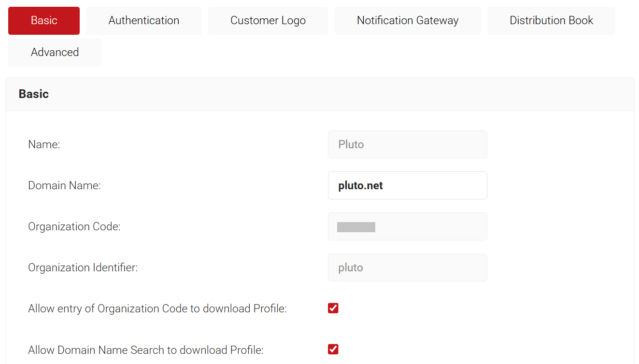Click the Name field showing Pluto

click(407, 144)
